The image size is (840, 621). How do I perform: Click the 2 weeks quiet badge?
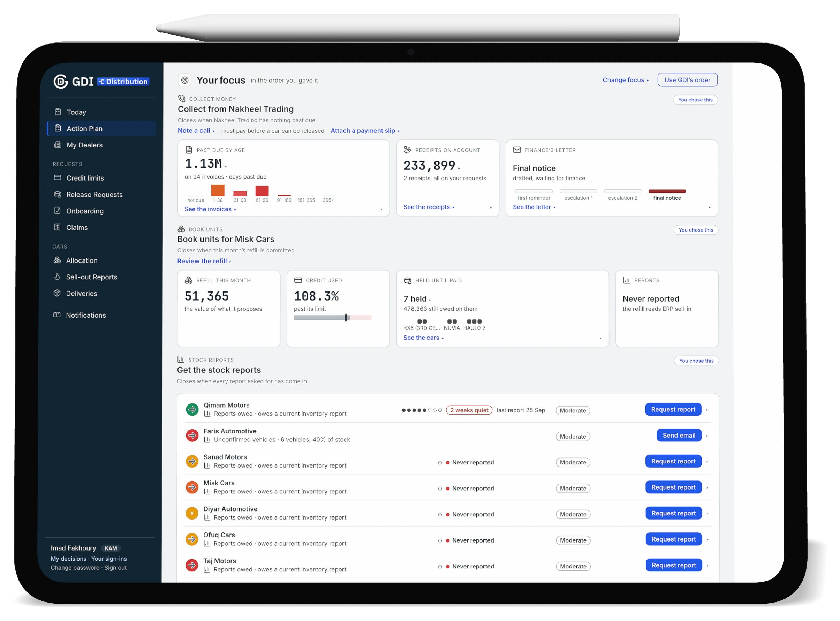pyautogui.click(x=469, y=410)
